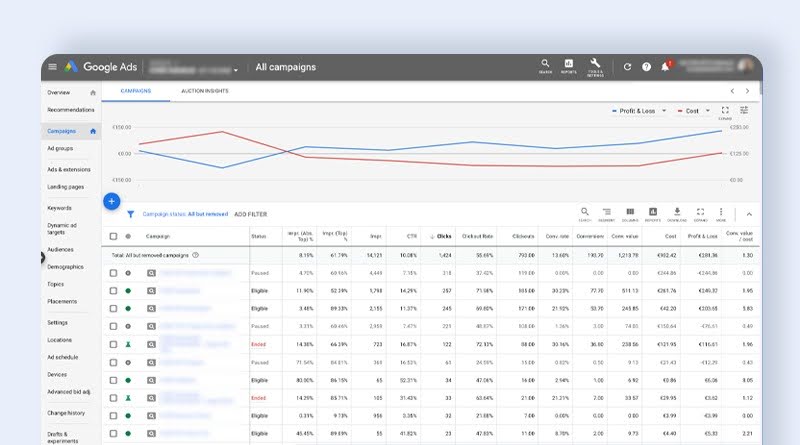Collapse the left navigation panel handle
The height and width of the screenshot is (445, 800).
coord(43,258)
